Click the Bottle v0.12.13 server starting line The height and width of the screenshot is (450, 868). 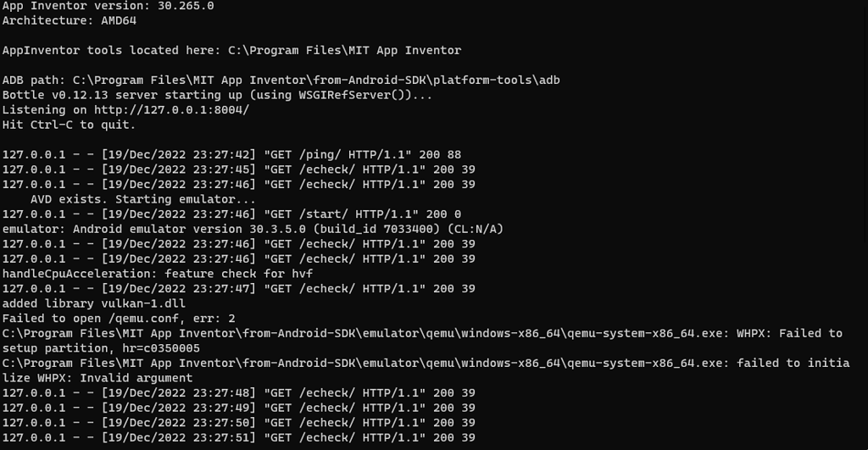(x=217, y=95)
